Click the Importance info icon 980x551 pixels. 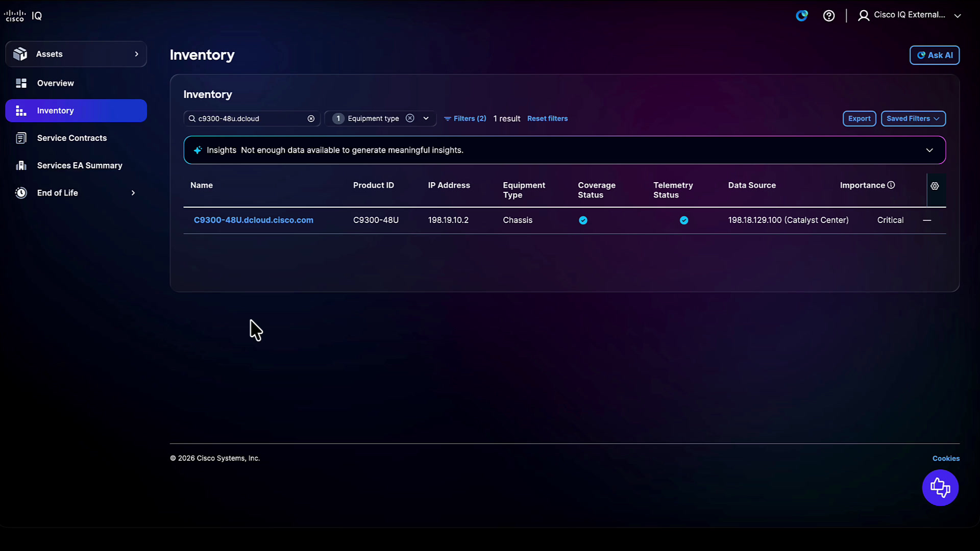(891, 185)
